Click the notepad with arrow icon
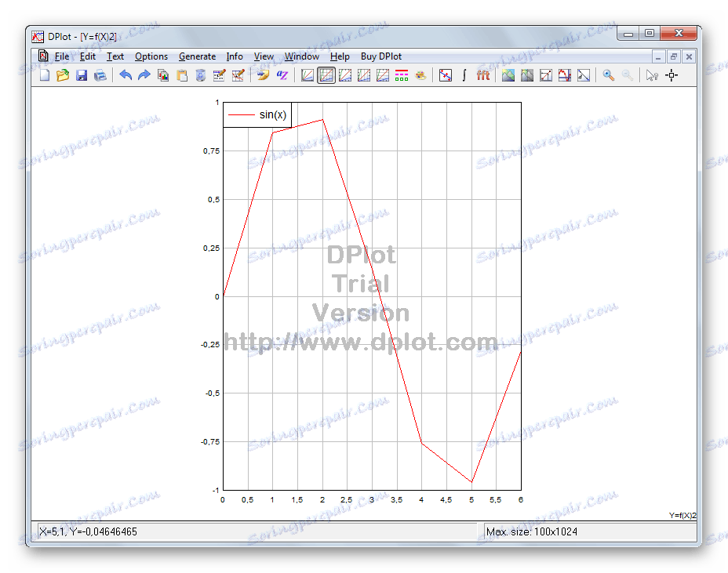This screenshot has height=573, width=728. click(x=264, y=75)
